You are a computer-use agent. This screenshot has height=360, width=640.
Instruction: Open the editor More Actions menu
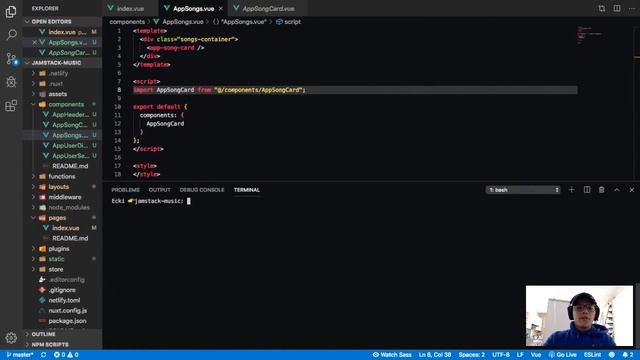631,8
